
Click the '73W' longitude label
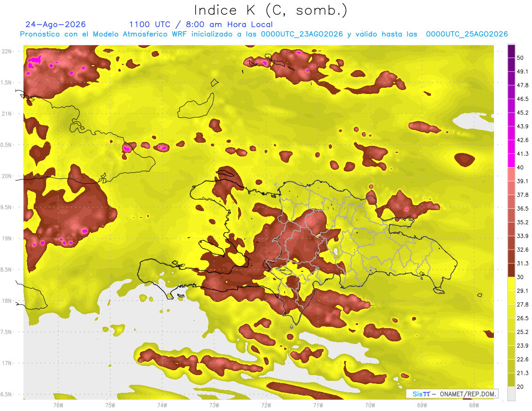(x=214, y=405)
